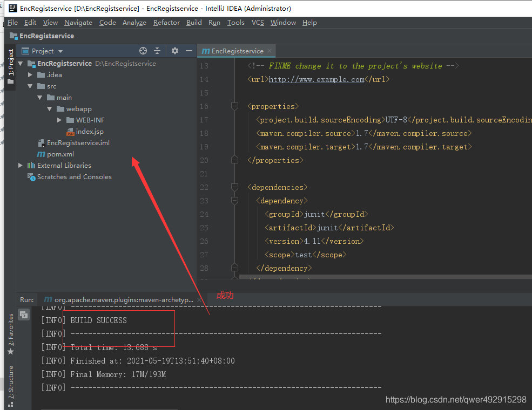Click the fold end marker at line 20
This screenshot has width=532, height=410.
coord(234,160)
